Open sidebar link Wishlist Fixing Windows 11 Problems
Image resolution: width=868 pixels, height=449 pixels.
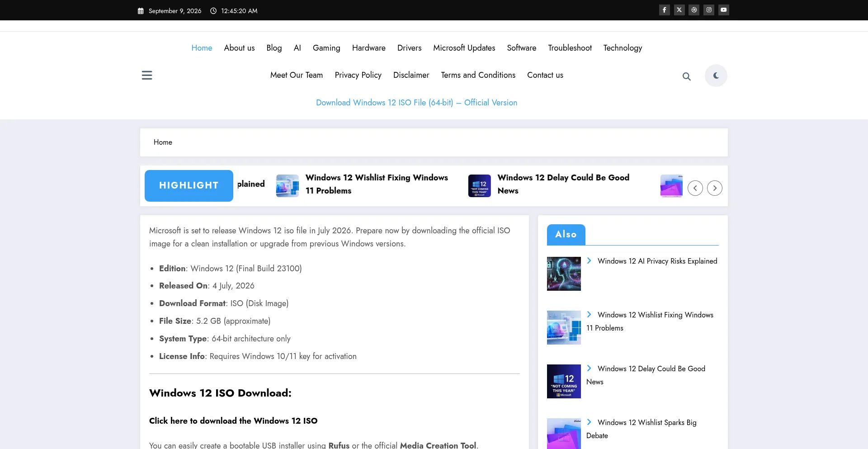point(650,321)
